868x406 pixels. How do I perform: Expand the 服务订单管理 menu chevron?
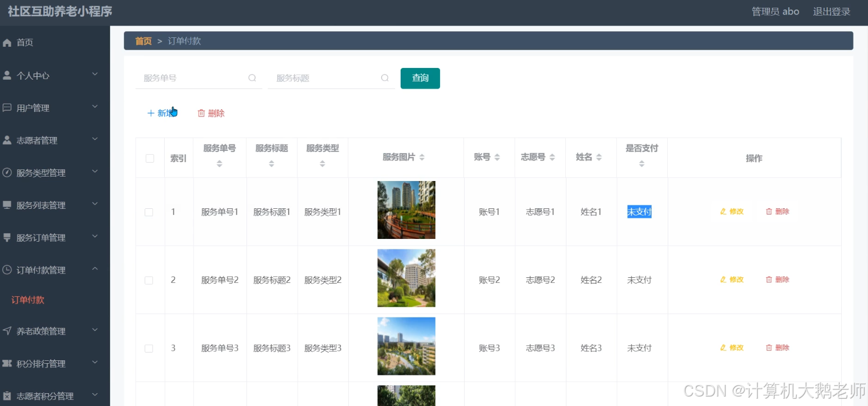point(95,236)
